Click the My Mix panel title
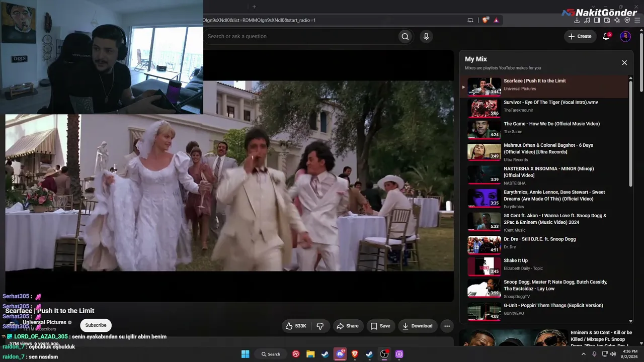The width and height of the screenshot is (644, 362). pos(476,59)
